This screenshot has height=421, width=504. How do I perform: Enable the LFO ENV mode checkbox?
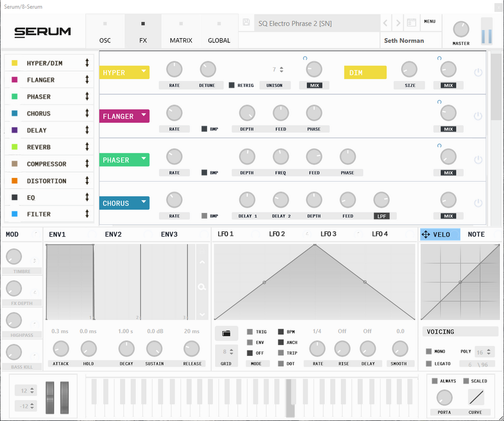pyautogui.click(x=250, y=342)
